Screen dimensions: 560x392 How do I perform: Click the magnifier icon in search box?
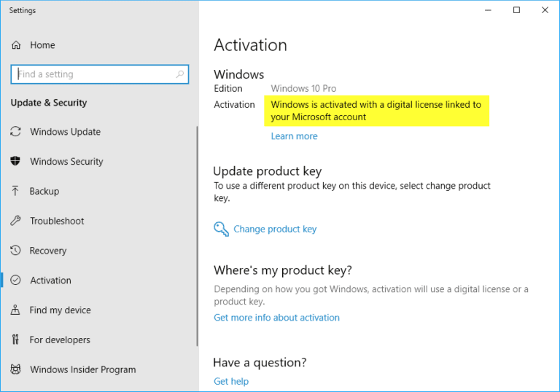pos(179,74)
